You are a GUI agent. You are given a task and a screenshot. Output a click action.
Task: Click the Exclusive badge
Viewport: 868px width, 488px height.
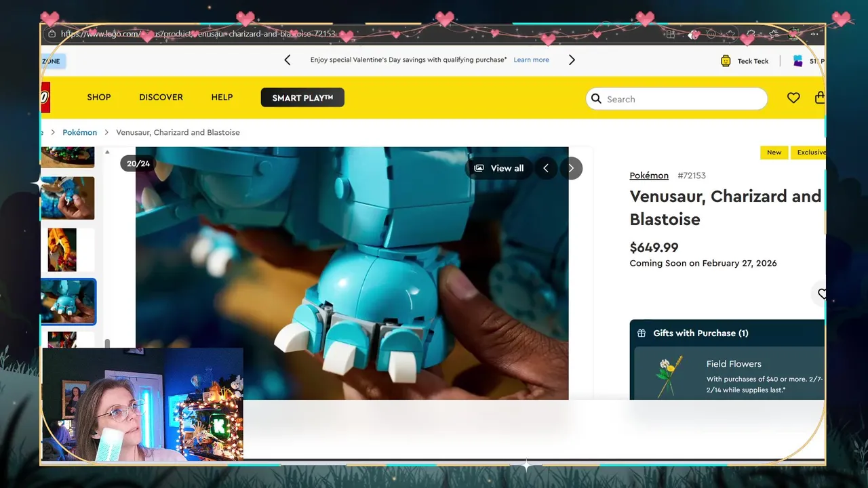(x=810, y=152)
